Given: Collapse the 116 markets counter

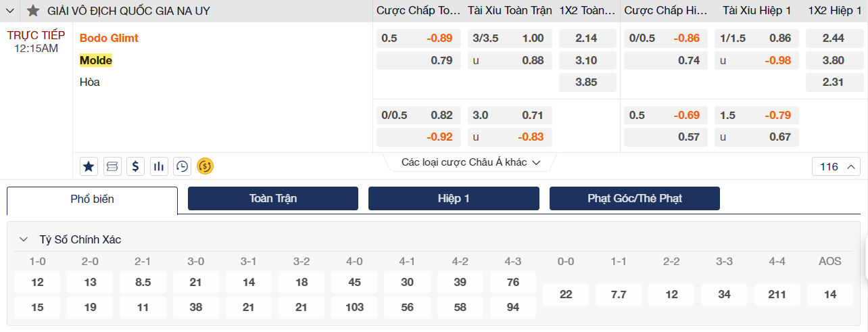Looking at the screenshot, I should pos(836,166).
